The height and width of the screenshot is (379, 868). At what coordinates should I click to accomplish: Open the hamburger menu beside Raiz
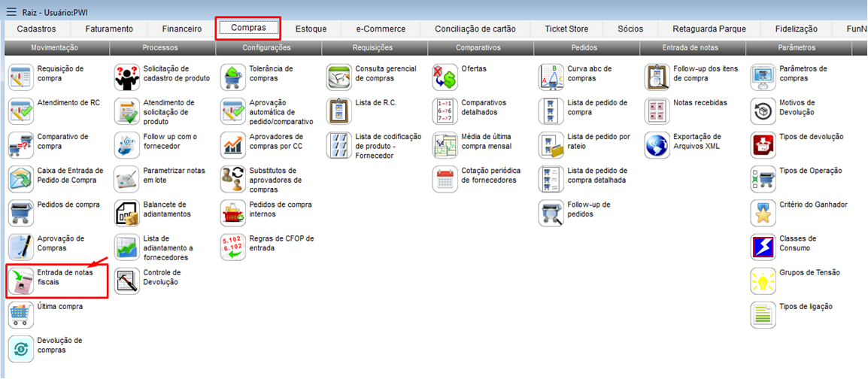pos(11,11)
